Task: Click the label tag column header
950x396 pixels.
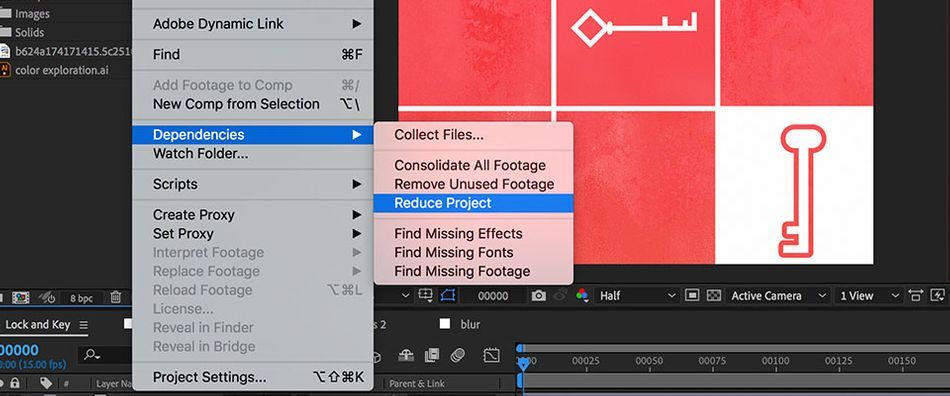Action: tap(46, 383)
